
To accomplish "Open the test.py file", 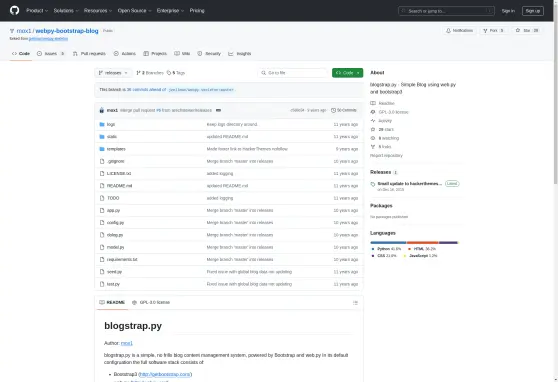I will click(x=114, y=284).
